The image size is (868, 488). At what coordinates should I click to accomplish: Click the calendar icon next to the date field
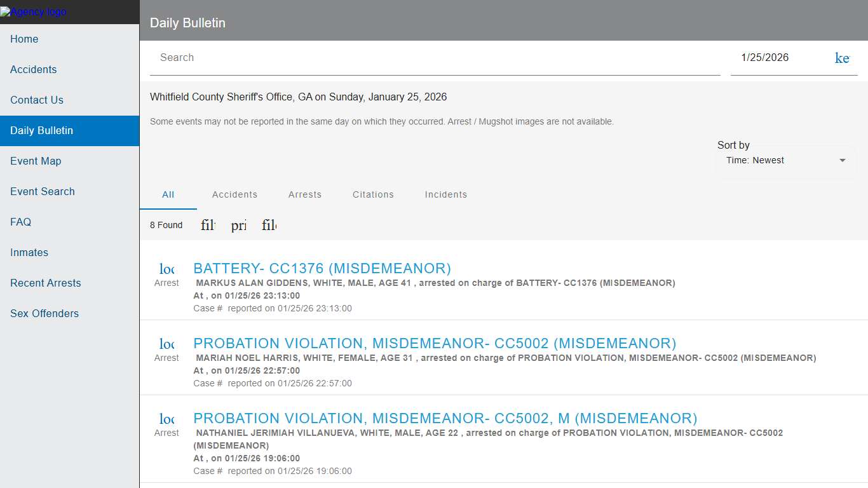tap(842, 58)
